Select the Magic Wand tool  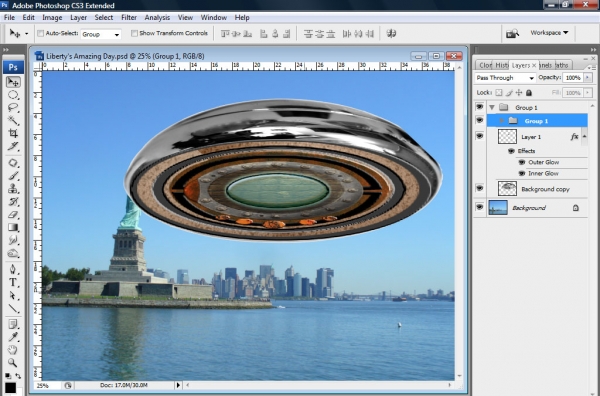click(x=13, y=121)
